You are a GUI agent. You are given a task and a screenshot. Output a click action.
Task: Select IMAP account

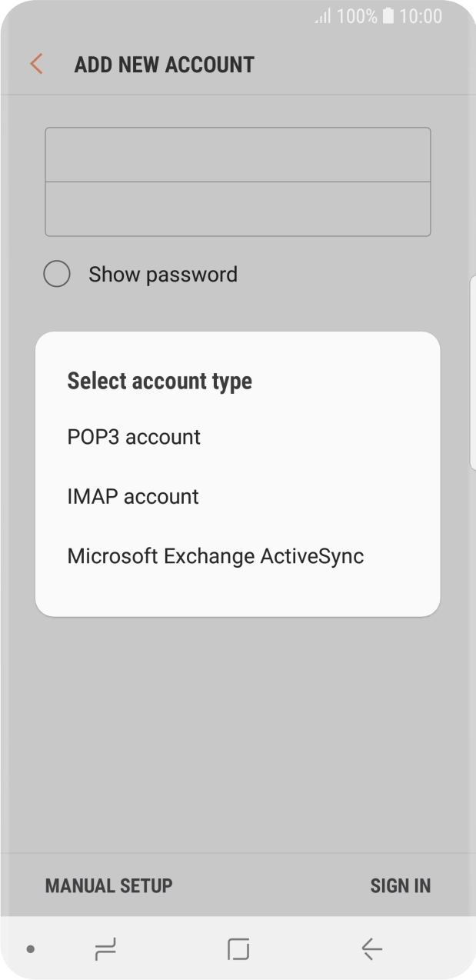pyautogui.click(x=133, y=496)
